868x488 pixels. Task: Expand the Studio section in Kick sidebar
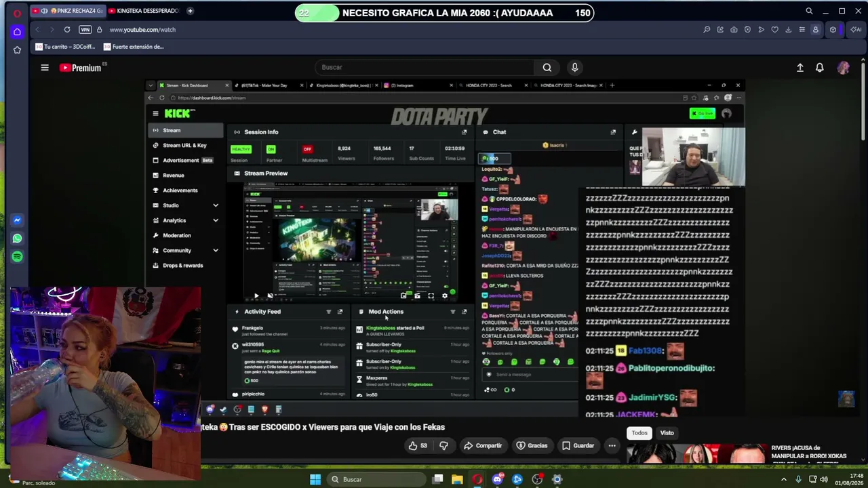pyautogui.click(x=216, y=205)
